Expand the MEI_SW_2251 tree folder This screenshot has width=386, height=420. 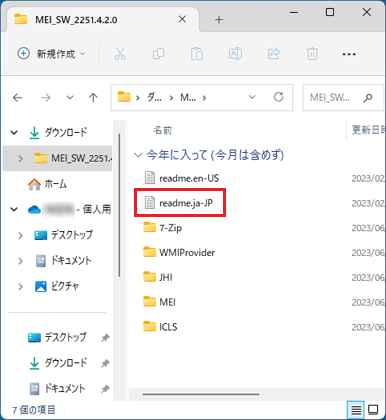(20, 158)
